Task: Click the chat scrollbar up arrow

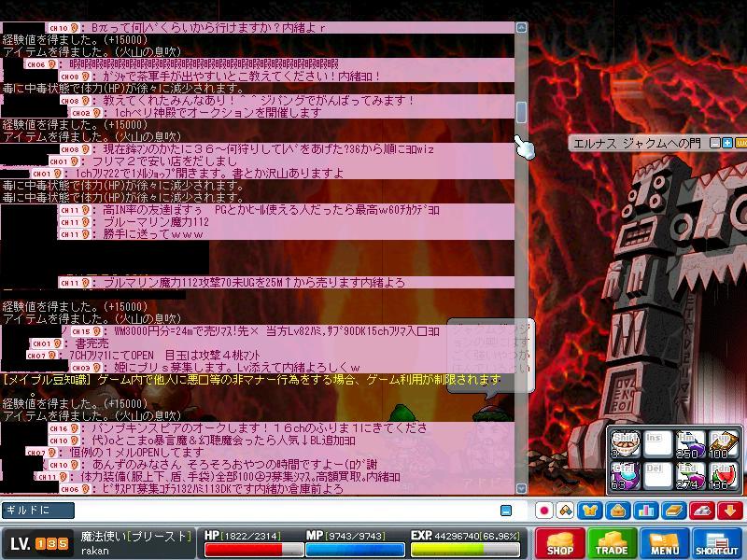Action: 522,28
